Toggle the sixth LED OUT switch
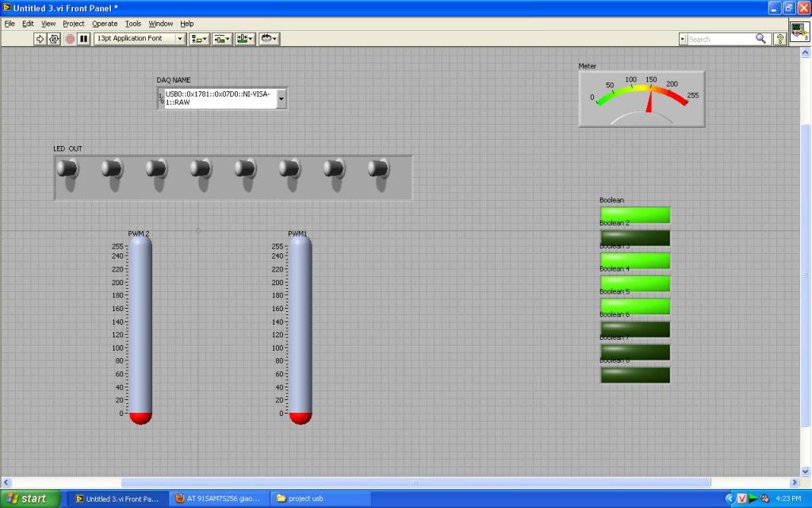This screenshot has height=508, width=812. (289, 168)
